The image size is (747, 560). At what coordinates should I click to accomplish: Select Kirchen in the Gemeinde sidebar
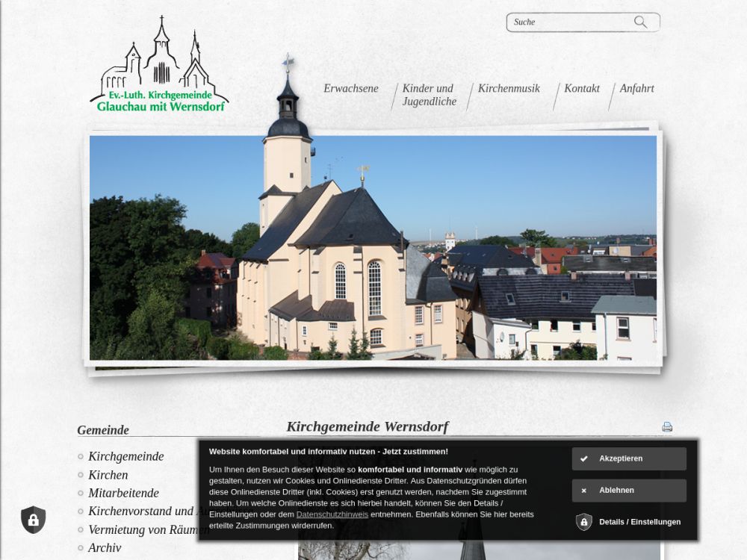click(x=108, y=475)
